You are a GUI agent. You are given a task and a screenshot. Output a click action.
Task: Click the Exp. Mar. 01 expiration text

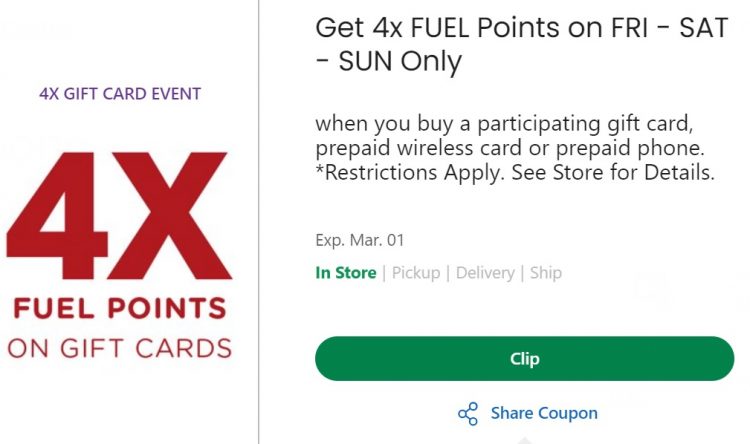[360, 240]
